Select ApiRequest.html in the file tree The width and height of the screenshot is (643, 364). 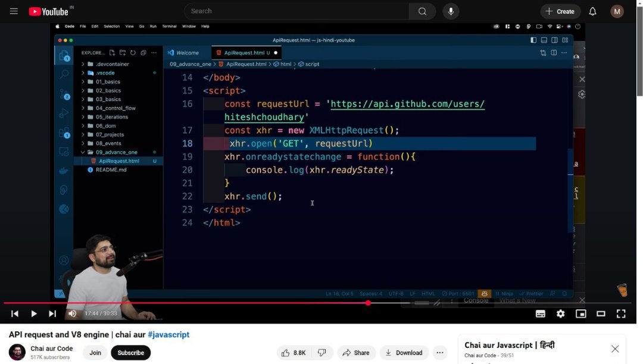tap(118, 161)
